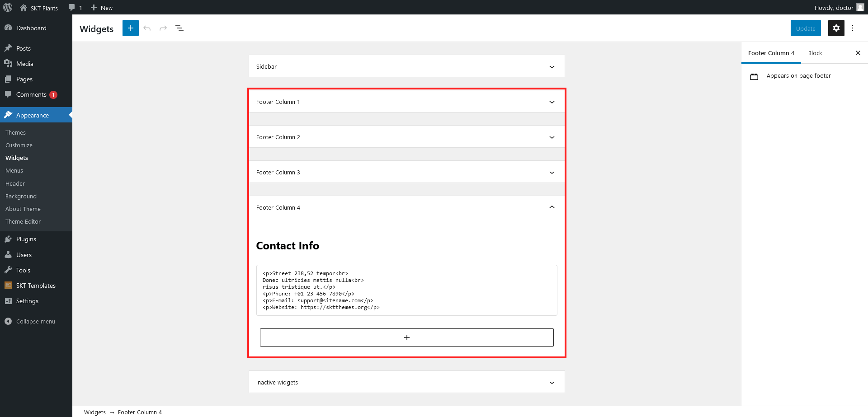The height and width of the screenshot is (417, 868).
Task: Open the Widgets submenu item
Action: coord(17,158)
